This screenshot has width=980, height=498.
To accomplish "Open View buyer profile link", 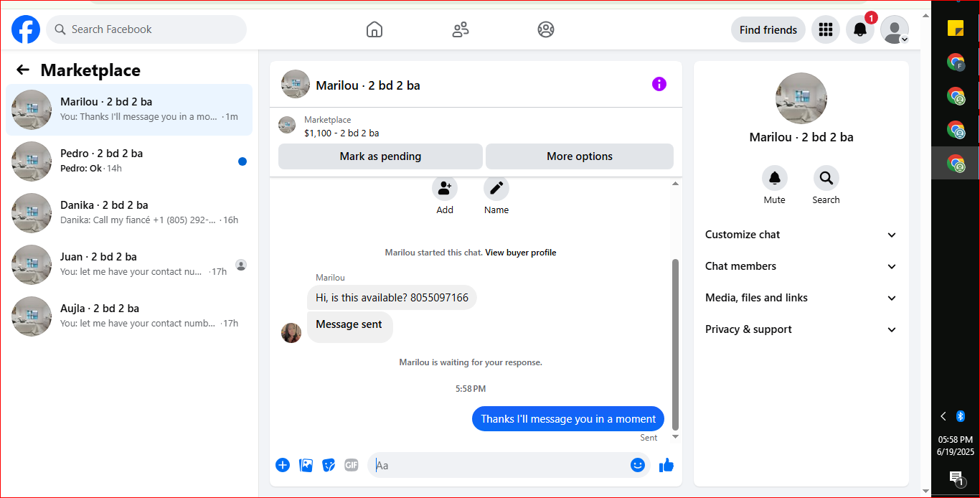I will [x=521, y=253].
